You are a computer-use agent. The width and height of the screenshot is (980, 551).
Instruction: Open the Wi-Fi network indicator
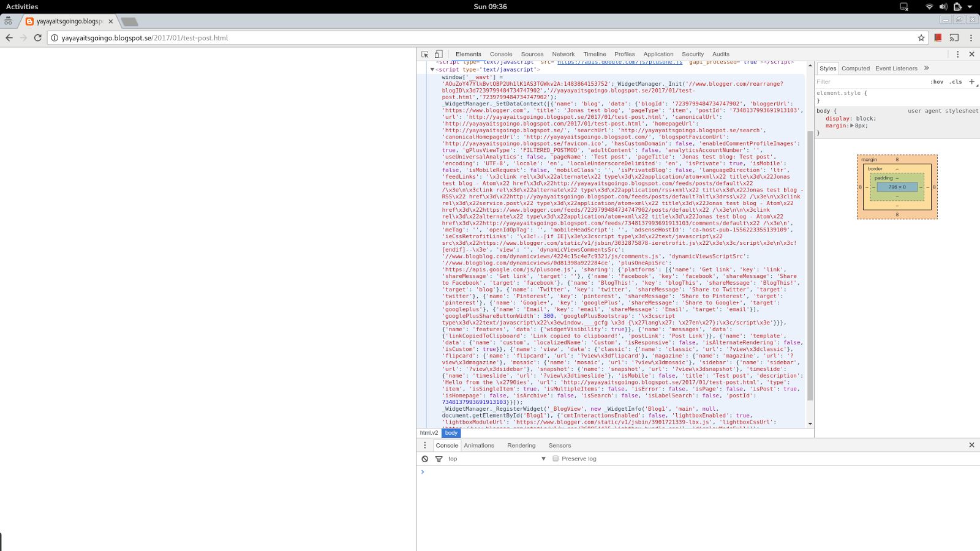pyautogui.click(x=929, y=7)
